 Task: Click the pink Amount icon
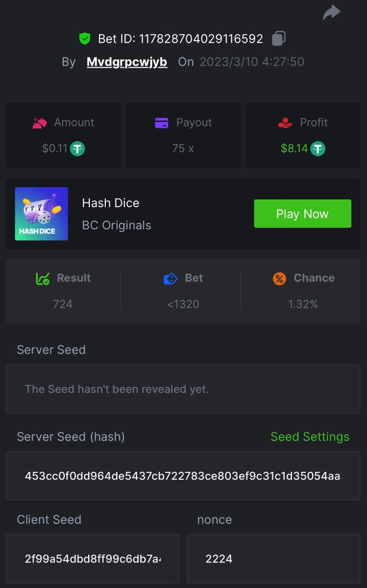pyautogui.click(x=40, y=122)
